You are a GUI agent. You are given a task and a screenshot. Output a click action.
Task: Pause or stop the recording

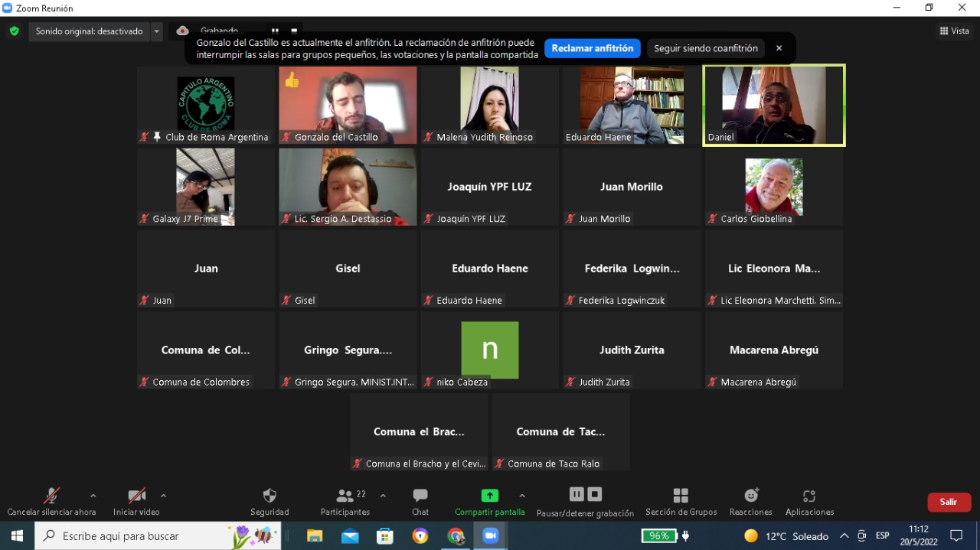point(585,495)
